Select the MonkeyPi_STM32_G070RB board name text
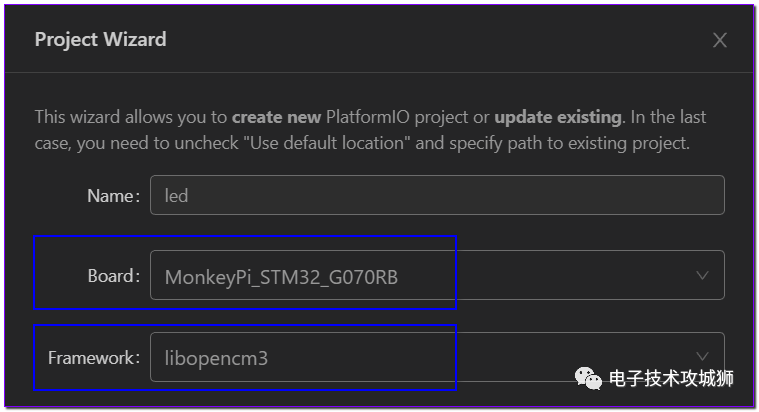This screenshot has width=759, height=412. click(281, 277)
